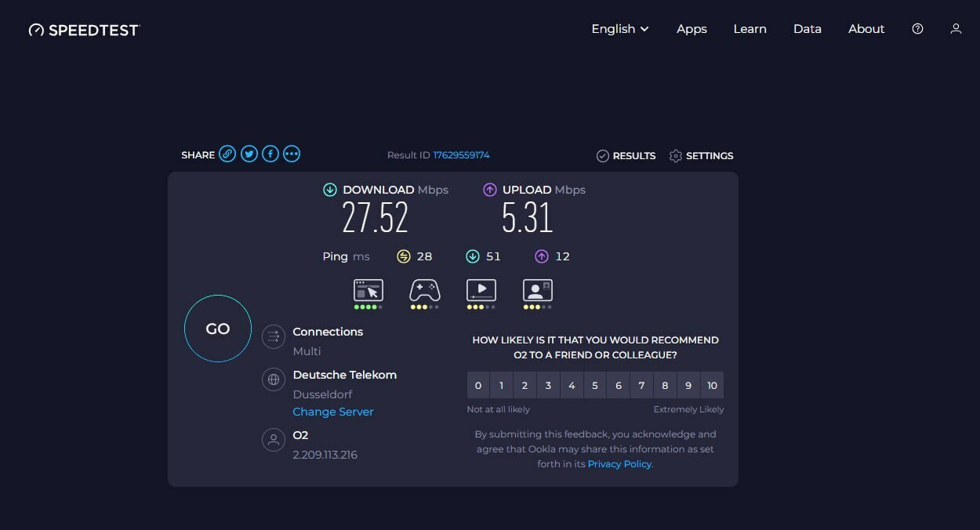
Task: Open the About menu
Action: [x=866, y=29]
